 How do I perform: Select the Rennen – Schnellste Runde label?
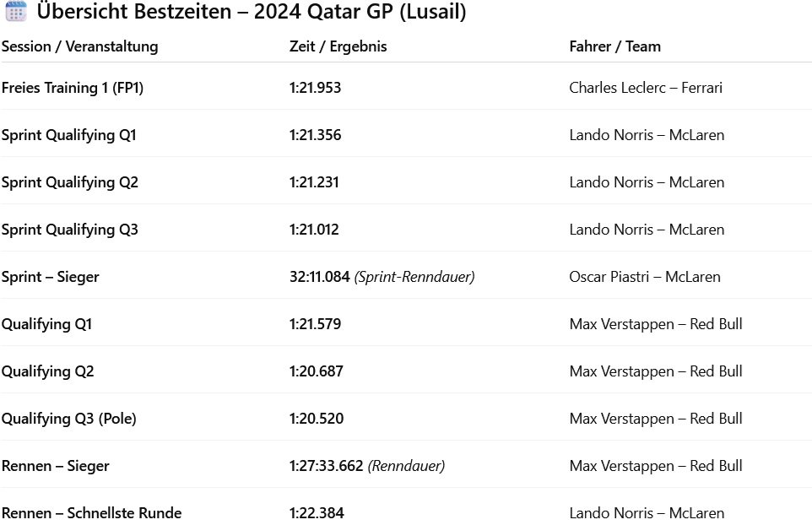coord(91,513)
